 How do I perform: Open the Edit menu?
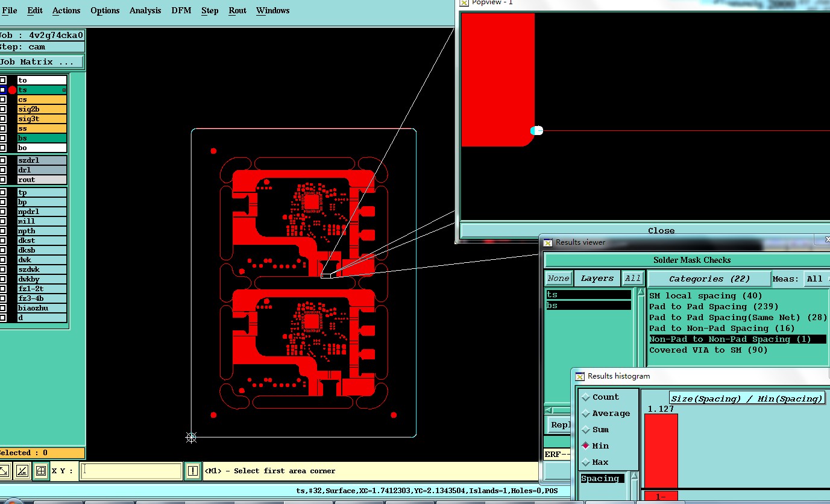coord(35,10)
